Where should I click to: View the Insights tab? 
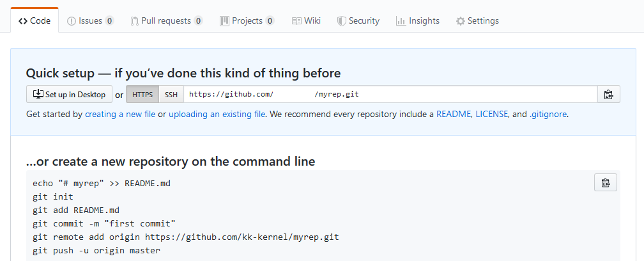(418, 20)
